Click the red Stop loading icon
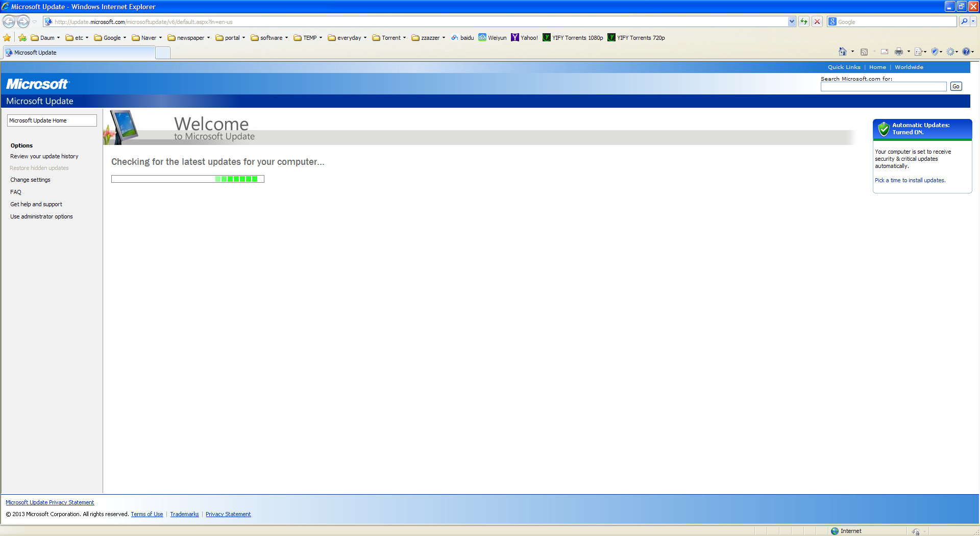This screenshot has height=536, width=980. click(x=817, y=21)
